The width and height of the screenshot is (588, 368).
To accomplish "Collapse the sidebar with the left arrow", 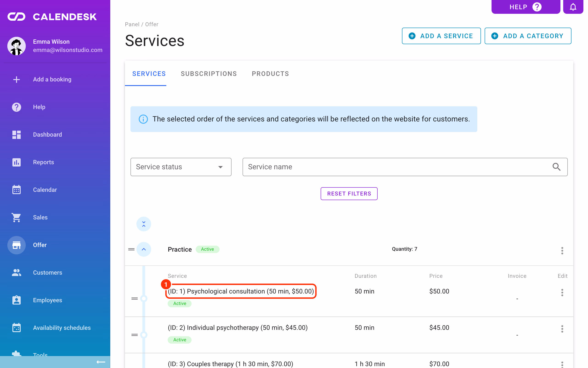I will click(101, 362).
